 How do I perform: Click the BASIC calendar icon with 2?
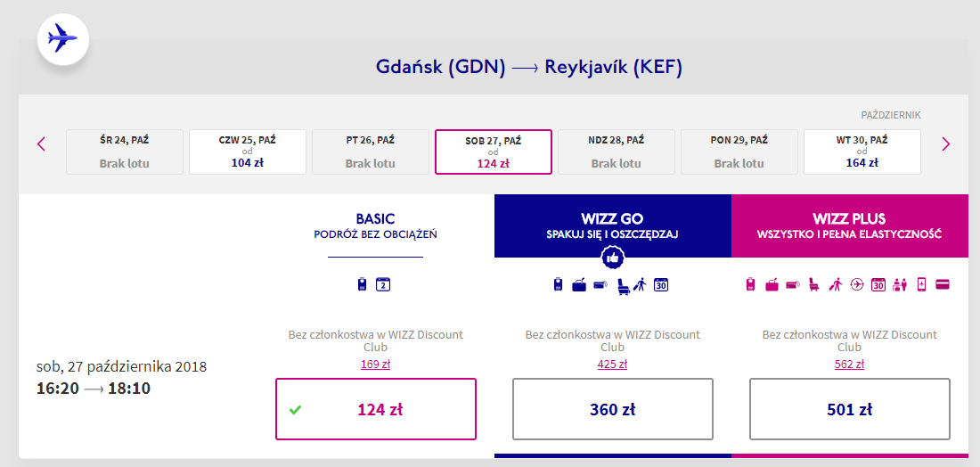coord(383,285)
